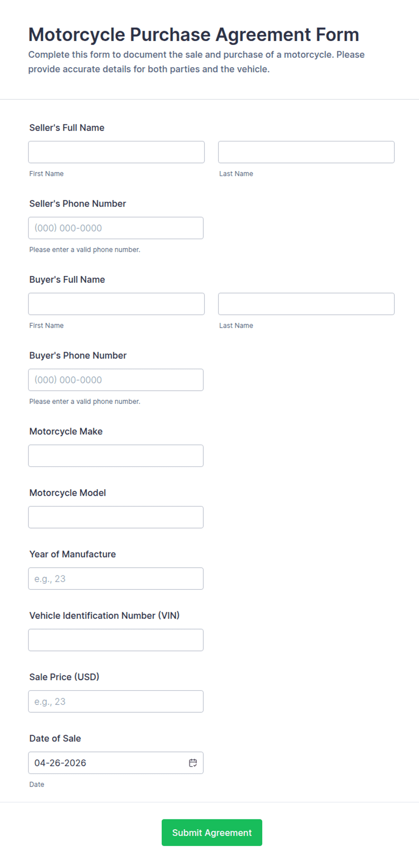This screenshot has width=419, height=868.
Task: Focus the buyer's Last Name field
Action: click(x=306, y=304)
